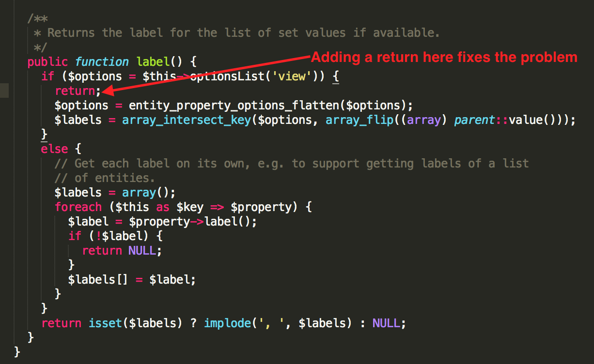
Task: Click the array_intersect_key function name
Action: (x=186, y=120)
